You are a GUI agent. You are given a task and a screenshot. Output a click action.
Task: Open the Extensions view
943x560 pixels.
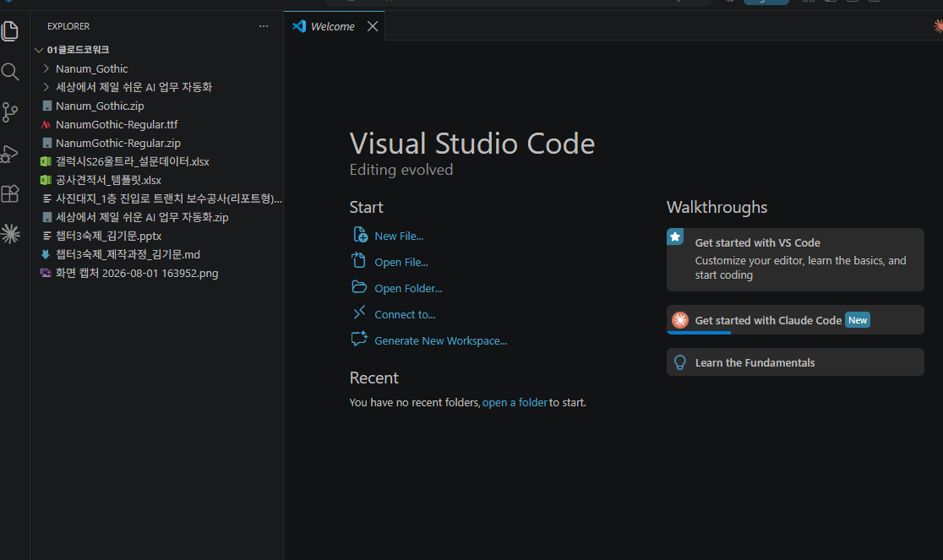pos(10,193)
